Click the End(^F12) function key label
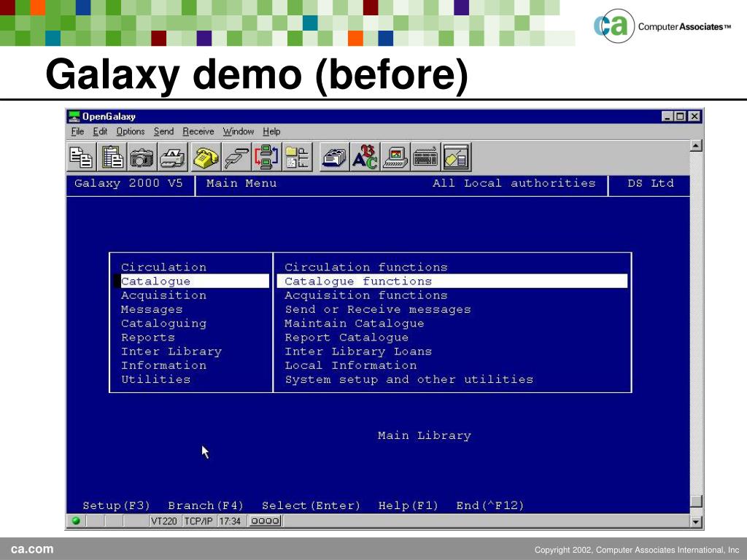Image resolution: width=747 pixels, height=560 pixels. point(489,506)
